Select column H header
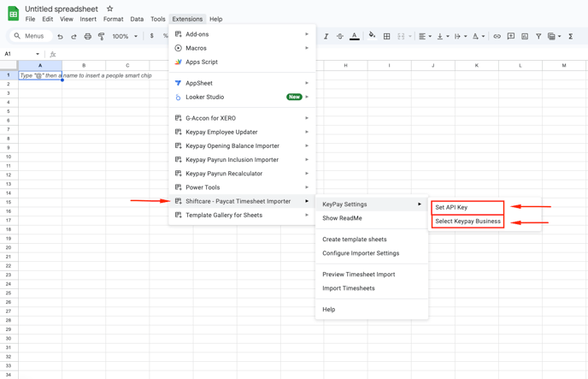The image size is (588, 379). click(x=346, y=65)
